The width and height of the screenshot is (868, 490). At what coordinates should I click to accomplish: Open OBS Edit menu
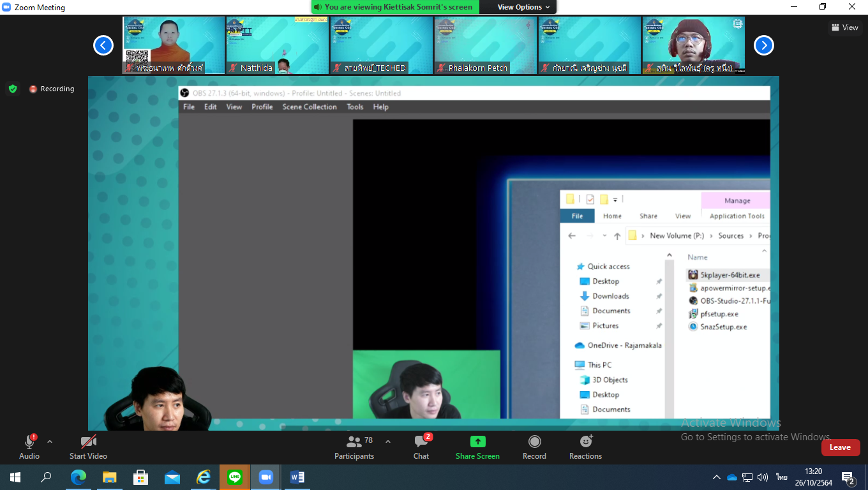click(211, 107)
